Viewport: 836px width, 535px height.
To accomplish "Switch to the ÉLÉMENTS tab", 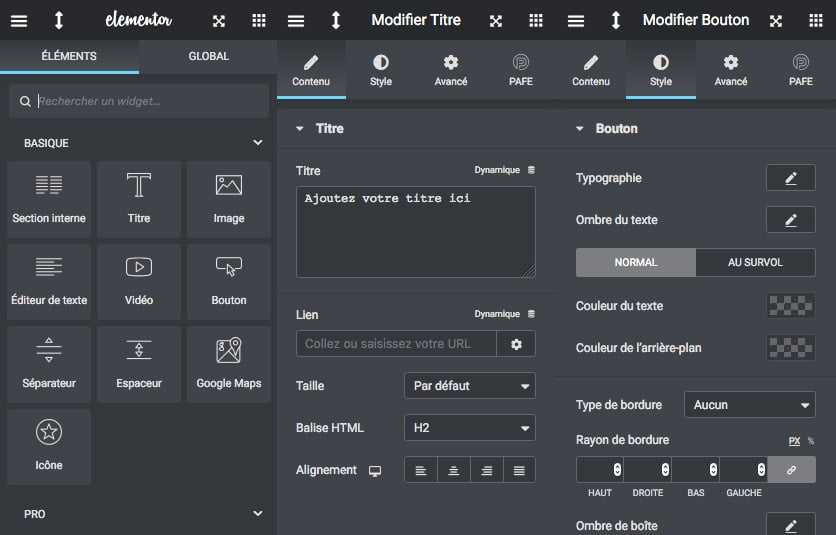I will point(69,56).
